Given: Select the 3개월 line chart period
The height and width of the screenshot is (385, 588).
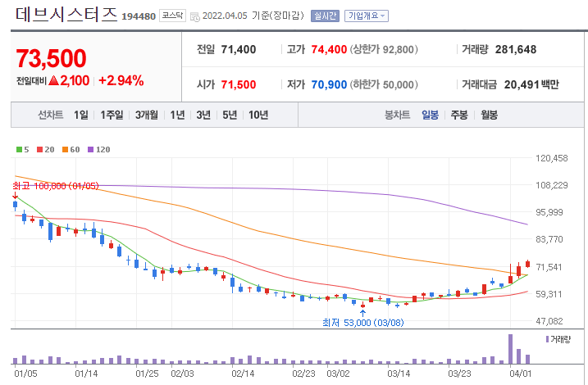Looking at the screenshot, I should [147, 115].
